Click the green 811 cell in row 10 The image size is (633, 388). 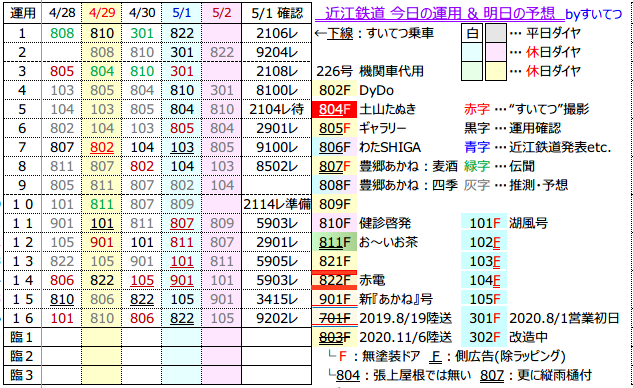coord(102,204)
